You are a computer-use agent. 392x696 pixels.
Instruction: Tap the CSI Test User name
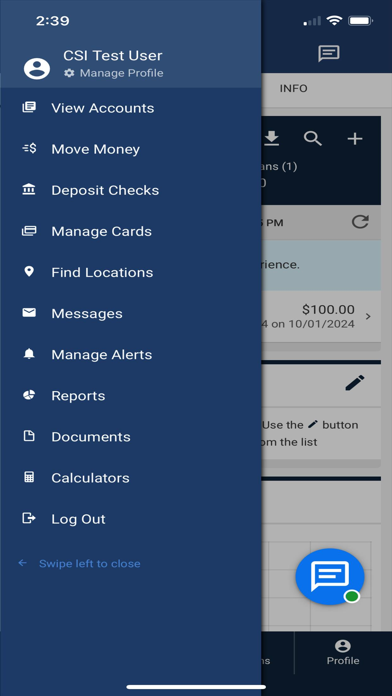[113, 55]
